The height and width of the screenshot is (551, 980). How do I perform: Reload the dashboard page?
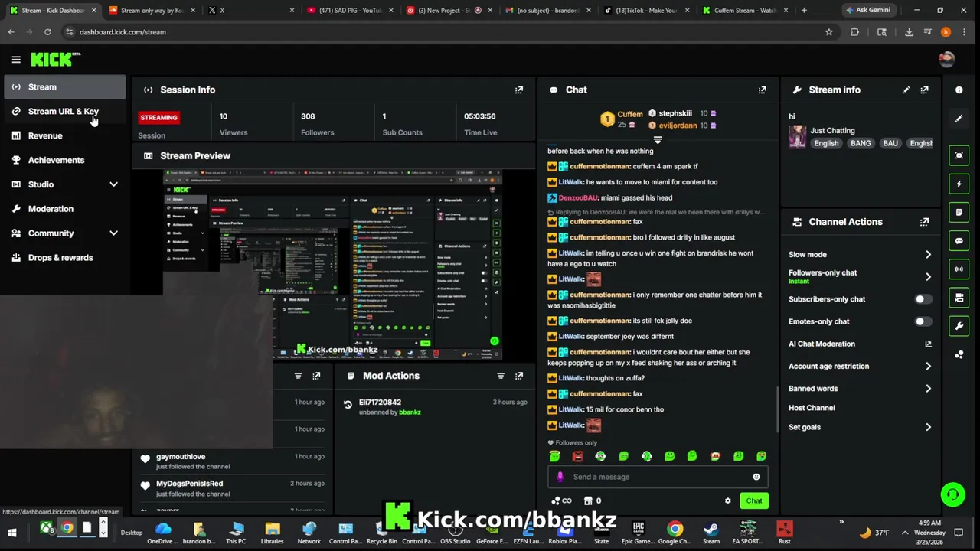(x=47, y=32)
